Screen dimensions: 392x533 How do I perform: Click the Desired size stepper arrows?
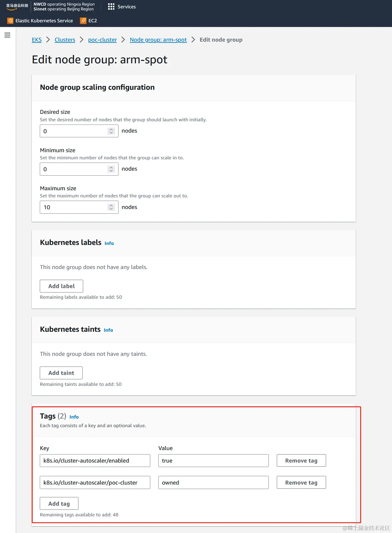111,131
